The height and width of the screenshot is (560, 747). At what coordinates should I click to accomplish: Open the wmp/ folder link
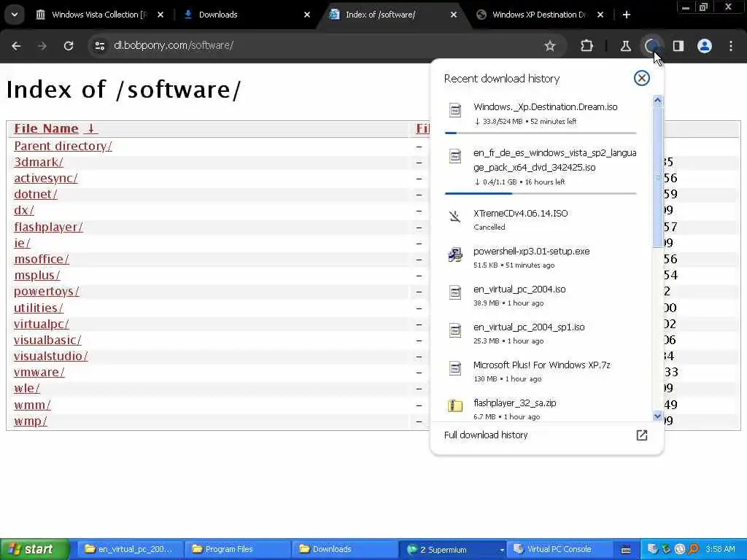[x=31, y=421]
